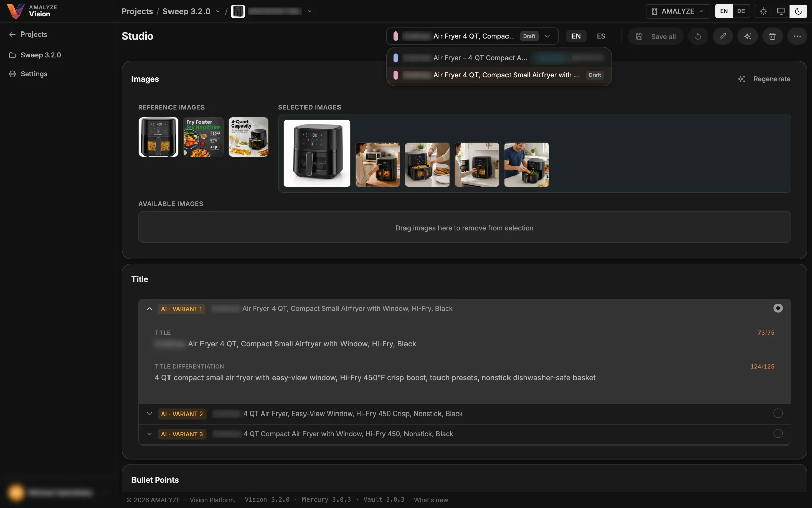Image resolution: width=812 pixels, height=508 pixels.
Task: Expand AI Variant 2 title row
Action: pyautogui.click(x=149, y=414)
